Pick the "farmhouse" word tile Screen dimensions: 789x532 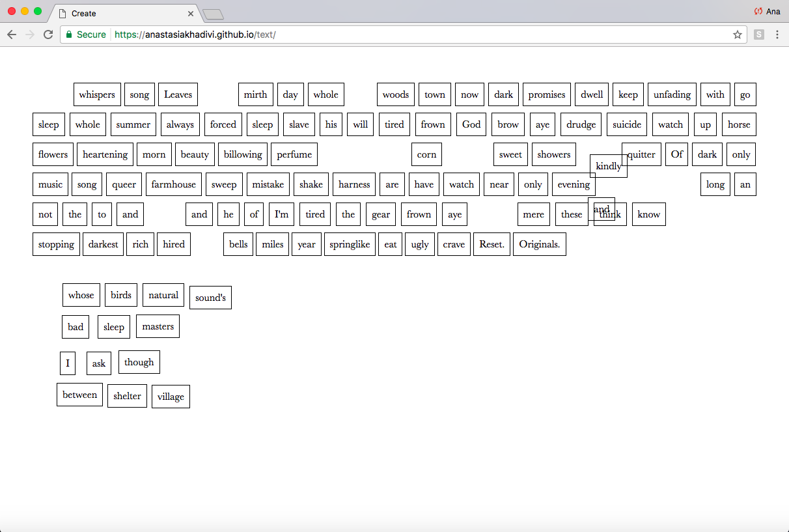(x=173, y=184)
